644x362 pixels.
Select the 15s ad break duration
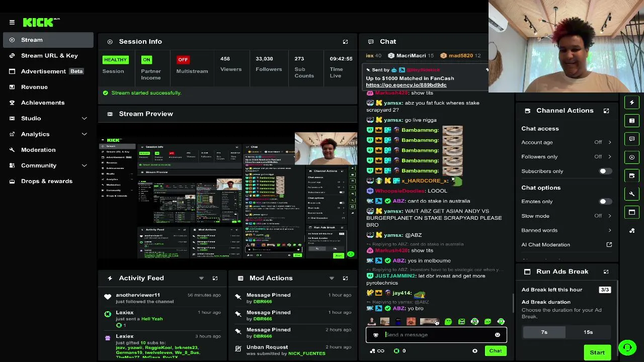tap(588, 332)
